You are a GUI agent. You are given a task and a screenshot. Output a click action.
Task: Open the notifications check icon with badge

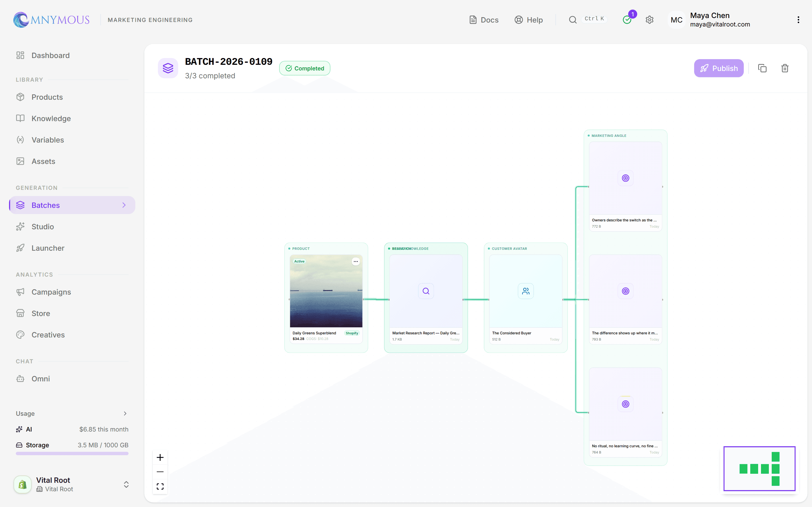(627, 20)
